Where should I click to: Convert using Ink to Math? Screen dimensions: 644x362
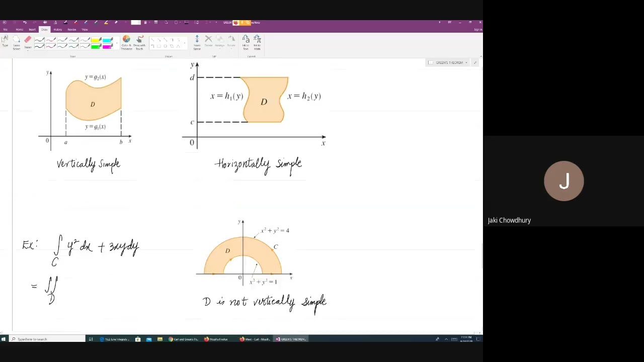pos(257,42)
